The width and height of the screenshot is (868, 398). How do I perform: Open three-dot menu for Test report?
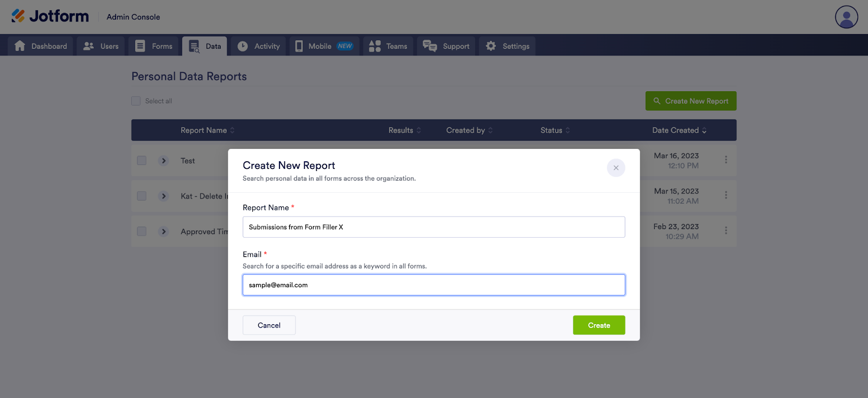[x=726, y=160]
